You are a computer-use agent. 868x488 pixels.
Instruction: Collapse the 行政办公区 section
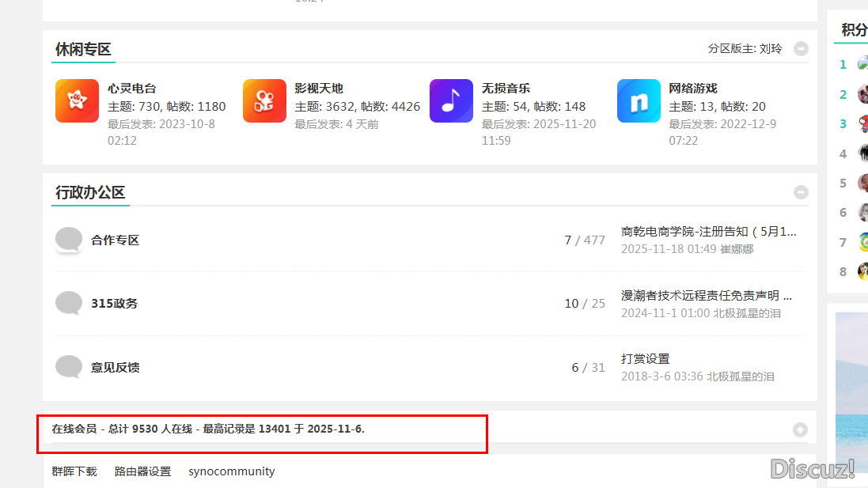click(x=801, y=191)
